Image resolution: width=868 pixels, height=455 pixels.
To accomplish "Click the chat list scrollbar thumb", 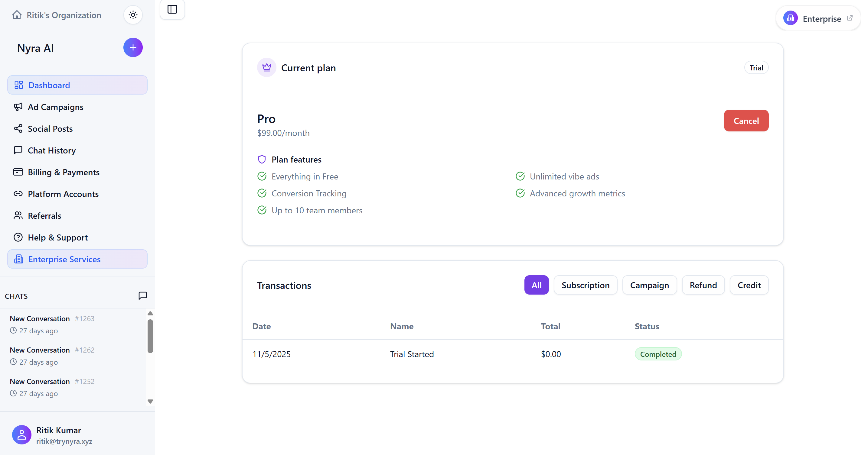I will [150, 336].
